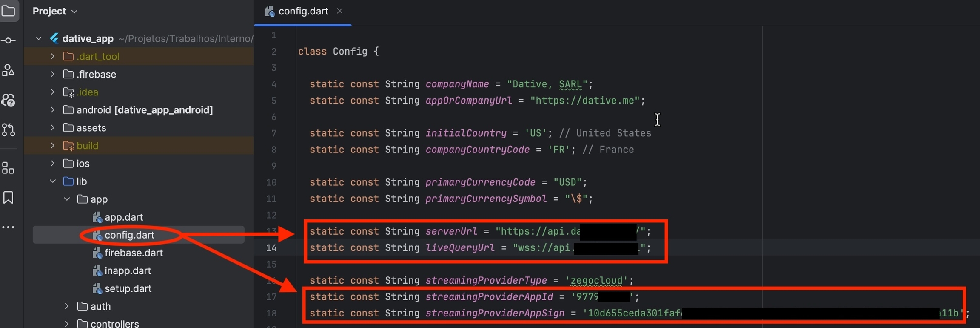Select setup.dart file in the tree
This screenshot has height=328, width=980.
[128, 288]
